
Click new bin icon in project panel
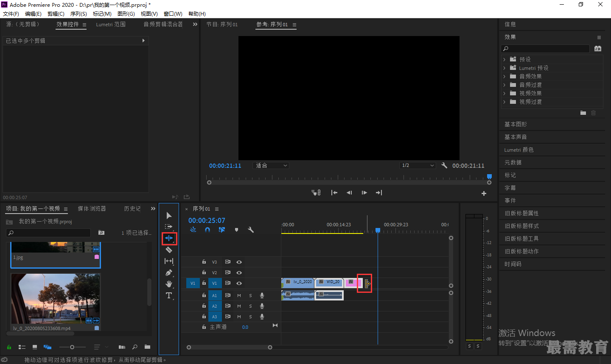coord(147,347)
